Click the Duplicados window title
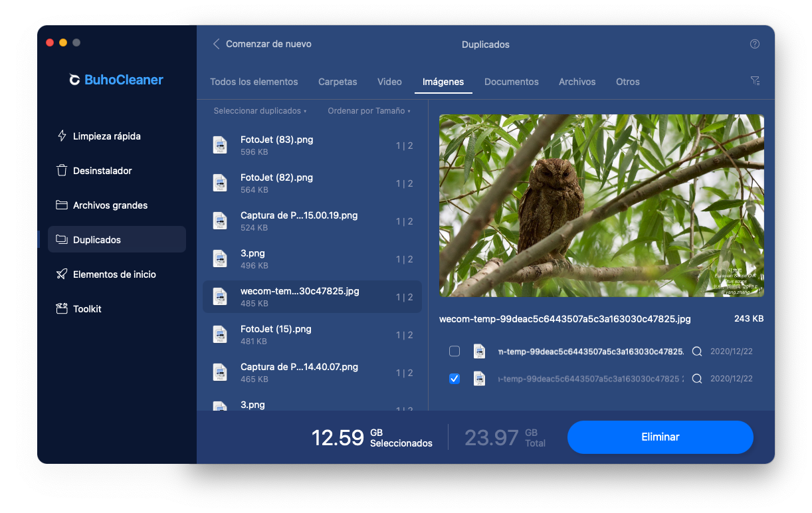This screenshot has height=513, width=812. [486, 45]
